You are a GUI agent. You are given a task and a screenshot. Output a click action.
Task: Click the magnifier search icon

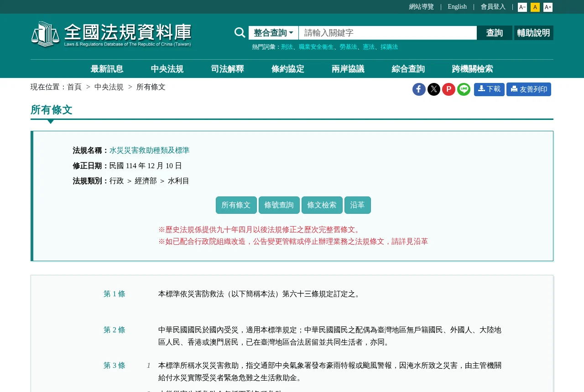click(240, 33)
